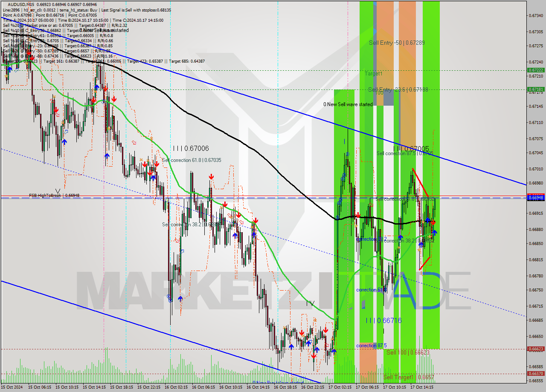The width and height of the screenshot is (546, 392).
Task: Click the 0.66915 price axis label
Action: (536, 213)
